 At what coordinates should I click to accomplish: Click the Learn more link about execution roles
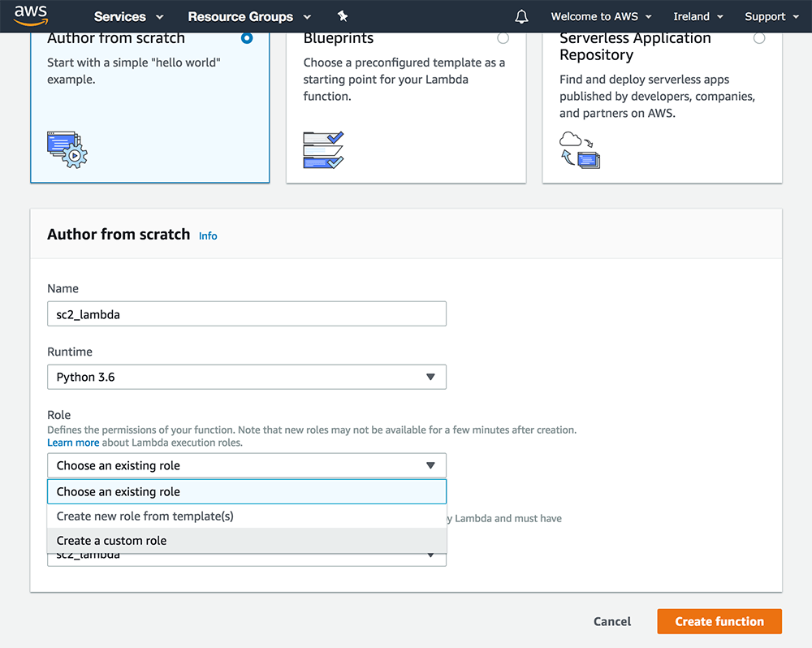pyautogui.click(x=73, y=442)
